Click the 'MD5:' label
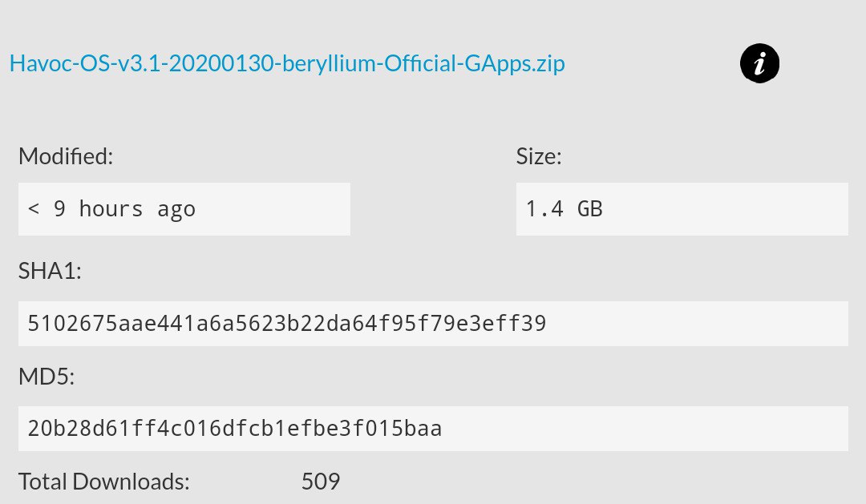Viewport: 866px width, 504px height. tap(47, 377)
